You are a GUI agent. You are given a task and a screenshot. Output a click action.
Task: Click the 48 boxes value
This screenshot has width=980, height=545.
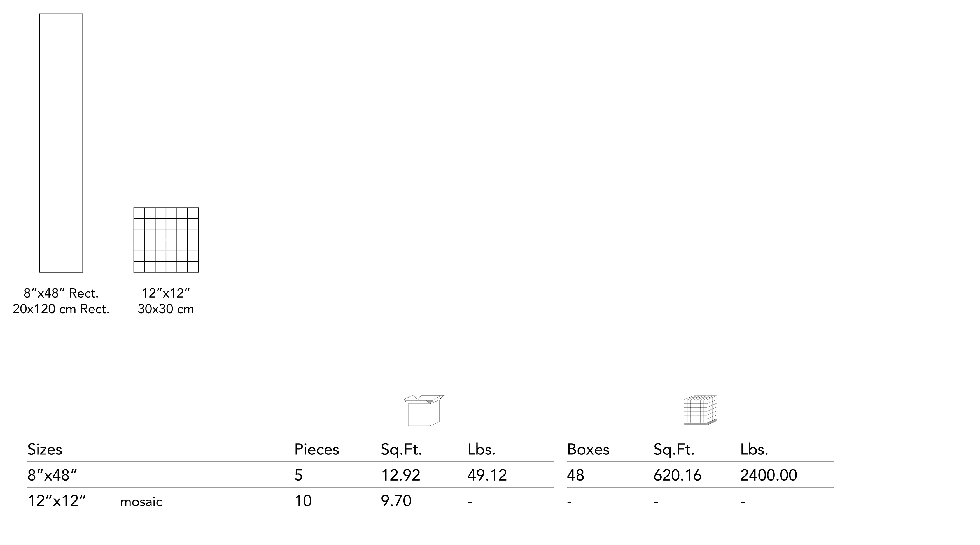(575, 475)
